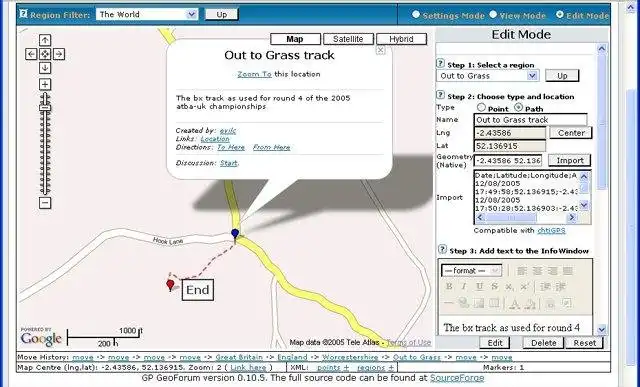Image resolution: width=640 pixels, height=387 pixels.
Task: Justify text in editor toolbar
Action: [567, 271]
